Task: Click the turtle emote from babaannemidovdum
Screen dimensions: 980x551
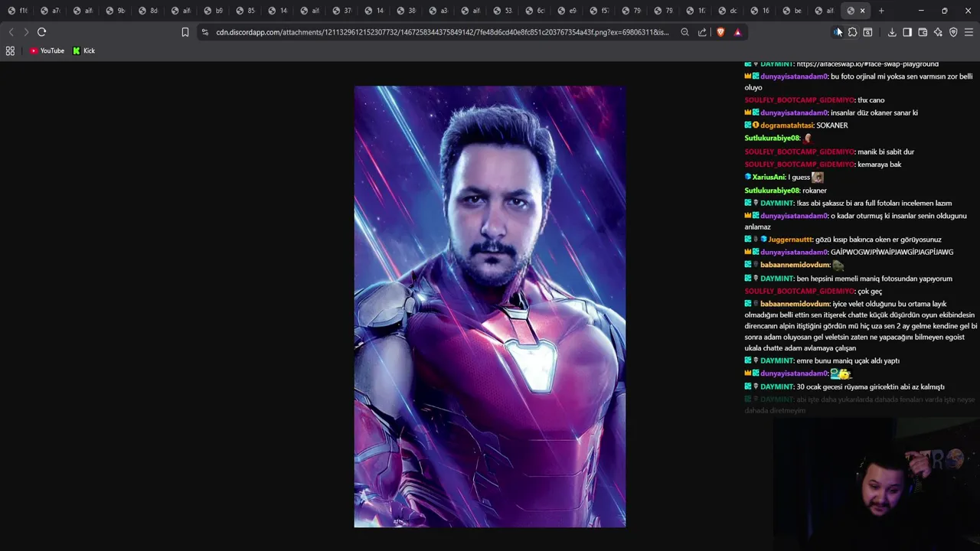Action: pyautogui.click(x=838, y=266)
